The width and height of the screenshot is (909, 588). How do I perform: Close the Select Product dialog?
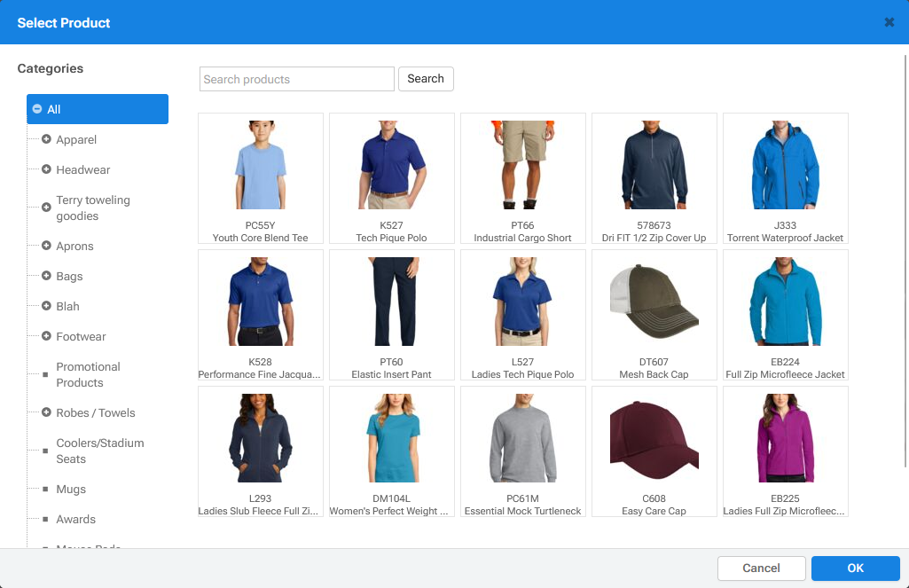click(889, 22)
